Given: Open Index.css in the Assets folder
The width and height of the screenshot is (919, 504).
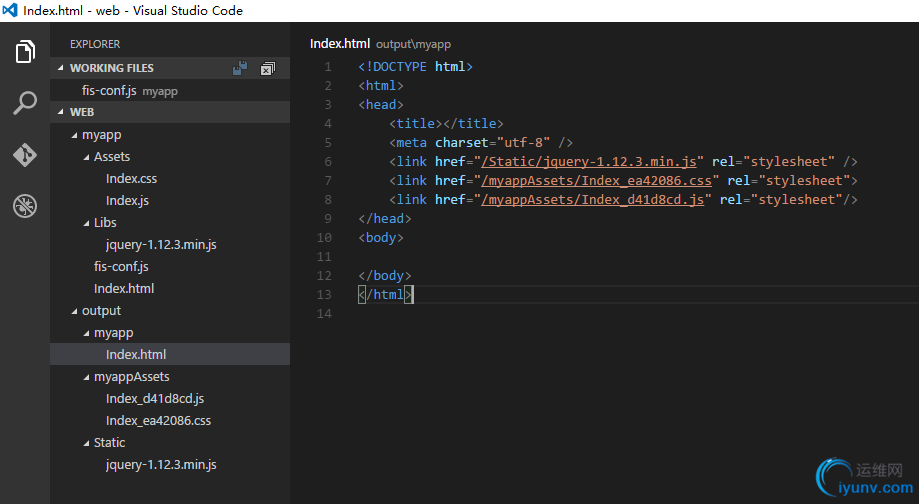Looking at the screenshot, I should [131, 179].
